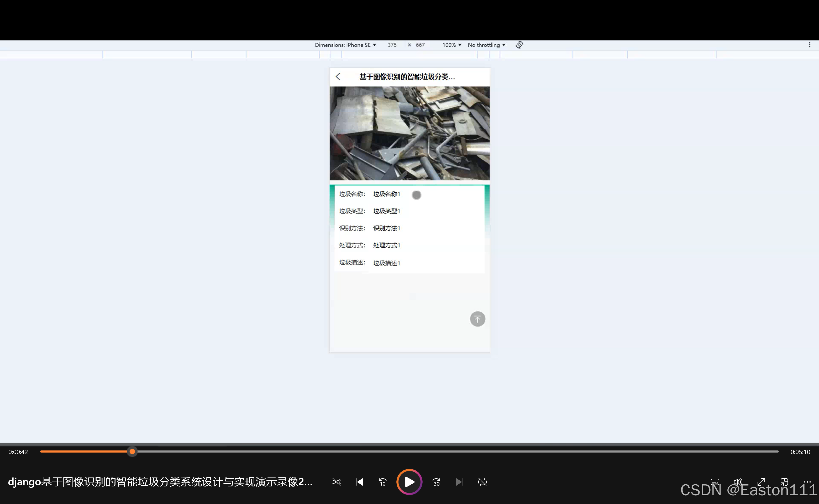
Task: Click the volume speaker icon
Action: pos(738,482)
